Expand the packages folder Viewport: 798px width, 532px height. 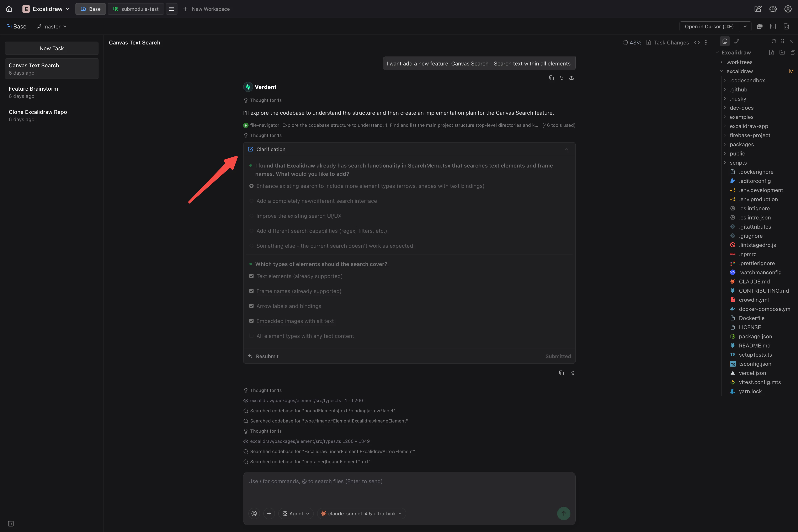point(725,145)
